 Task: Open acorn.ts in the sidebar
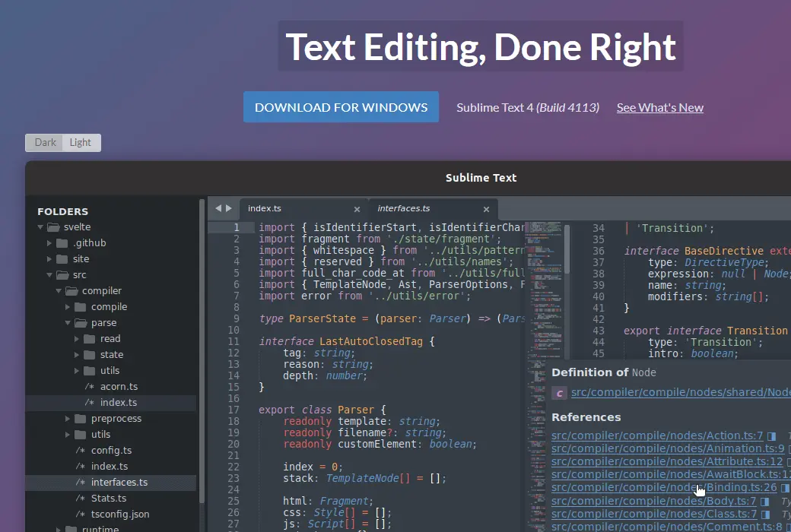coord(119,387)
